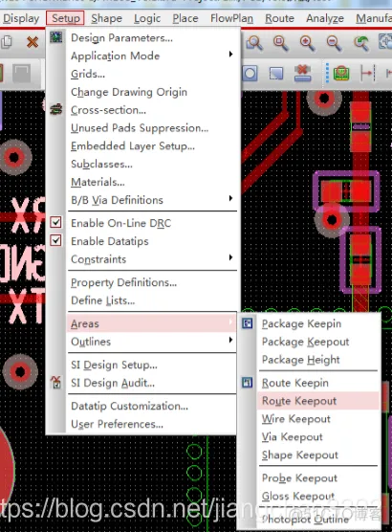
Task: Open Define Lists entry
Action: pyautogui.click(x=102, y=300)
